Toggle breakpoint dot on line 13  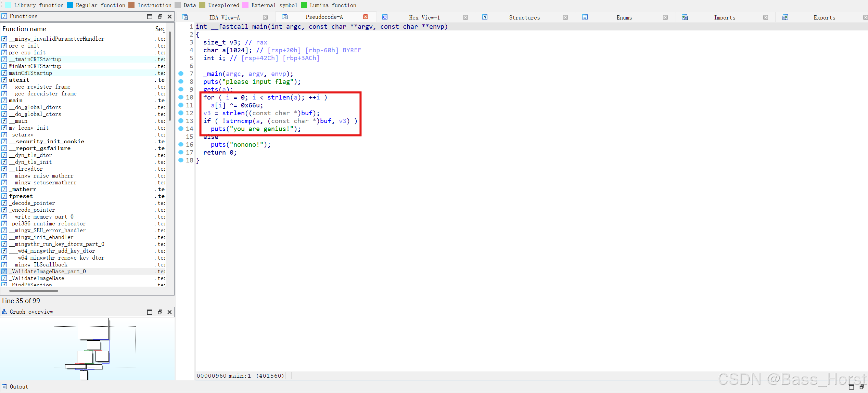[x=181, y=121]
